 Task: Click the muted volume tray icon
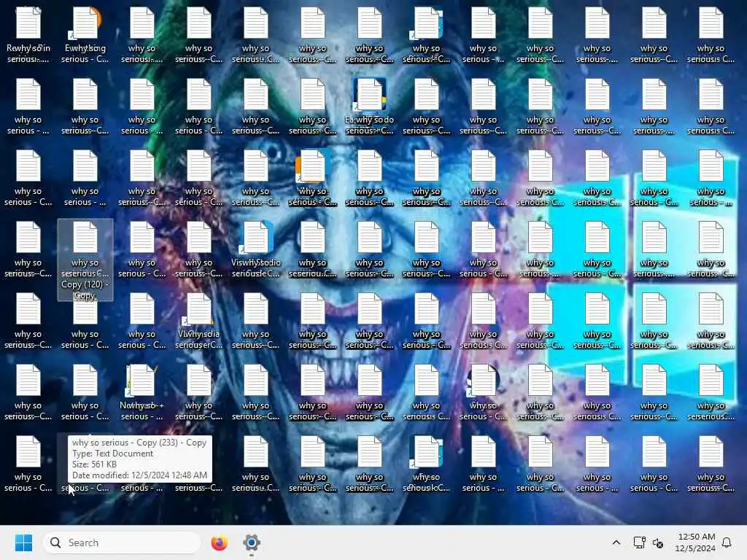pos(658,542)
